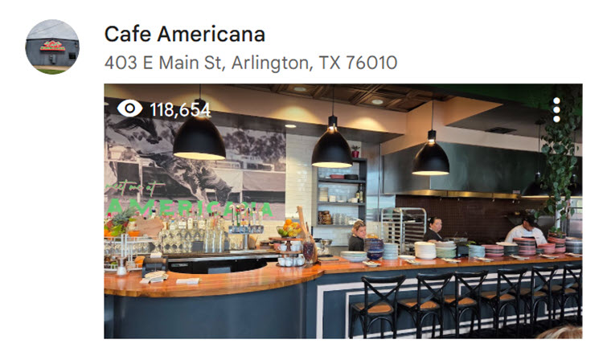
Task: Click the blonde woman behind the counter
Action: tap(357, 235)
